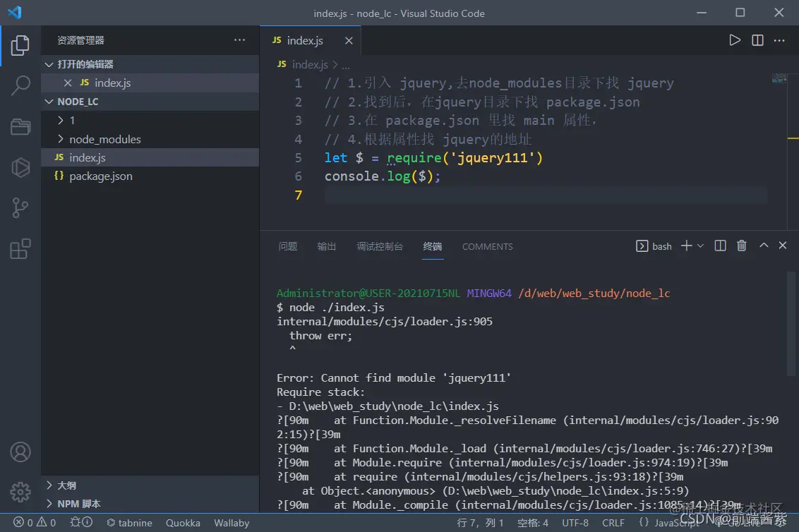Open problems via errors and warnings status item
The width and height of the screenshot is (799, 532).
click(x=35, y=522)
